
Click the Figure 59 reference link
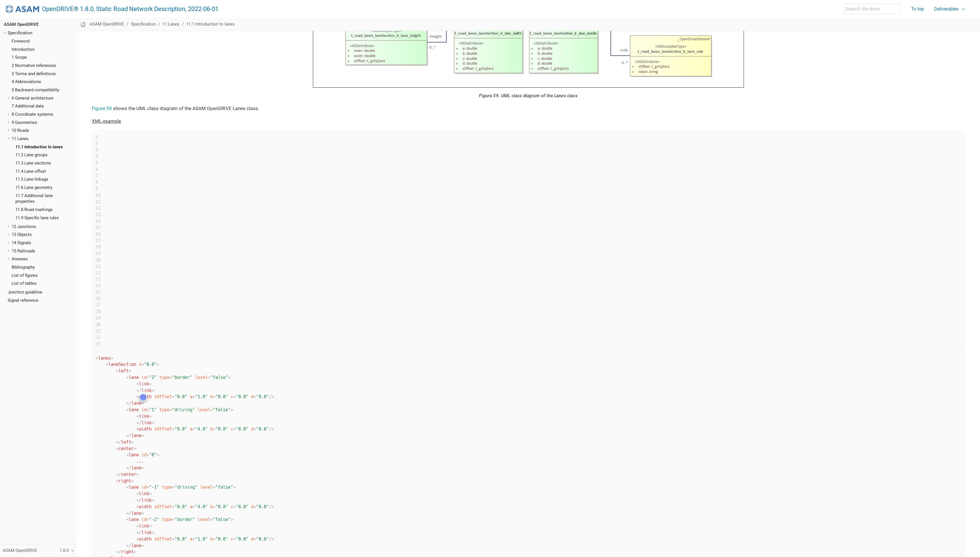102,109
